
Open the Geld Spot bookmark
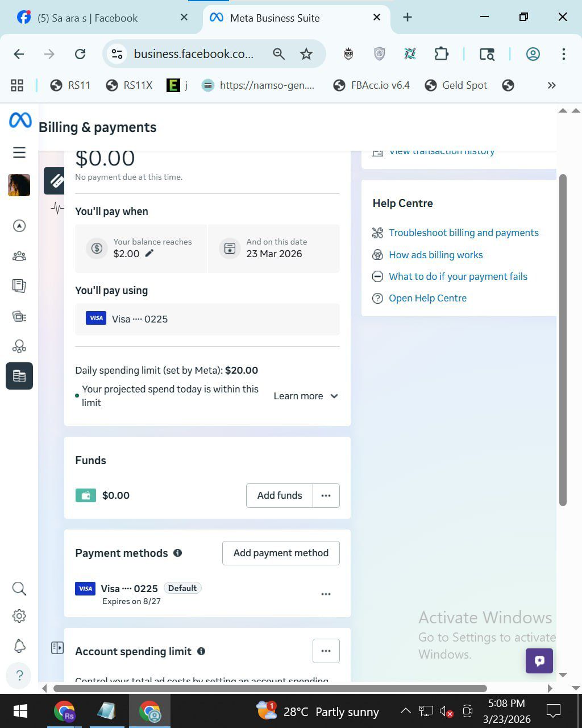pos(456,85)
